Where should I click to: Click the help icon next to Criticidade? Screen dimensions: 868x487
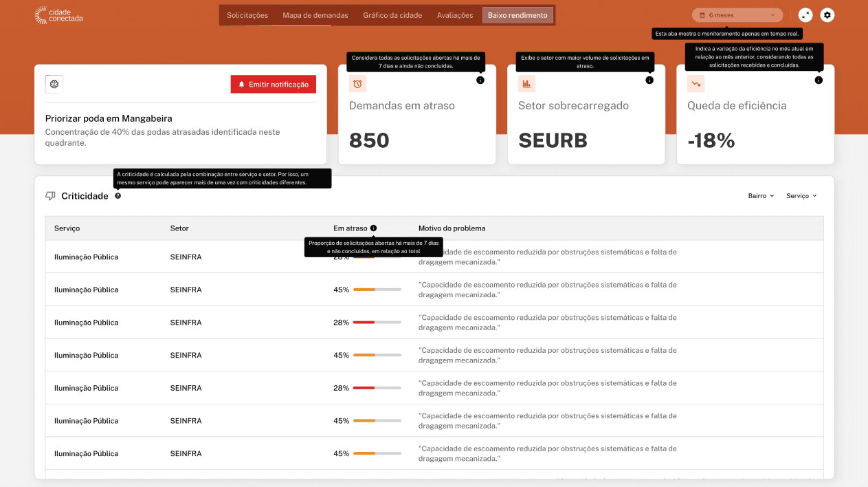pyautogui.click(x=118, y=196)
